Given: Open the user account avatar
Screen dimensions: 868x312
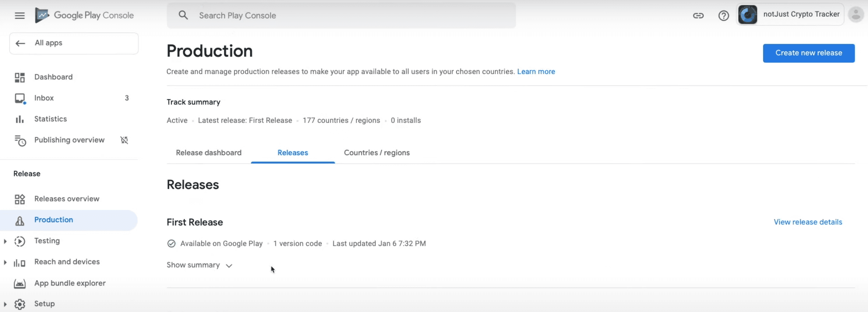Looking at the screenshot, I should tap(855, 15).
